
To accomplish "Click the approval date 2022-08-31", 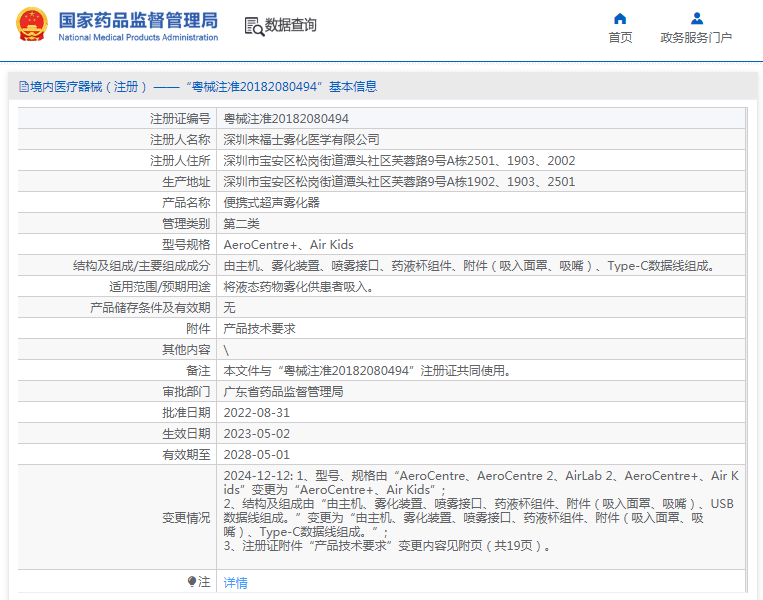I will pos(256,413).
